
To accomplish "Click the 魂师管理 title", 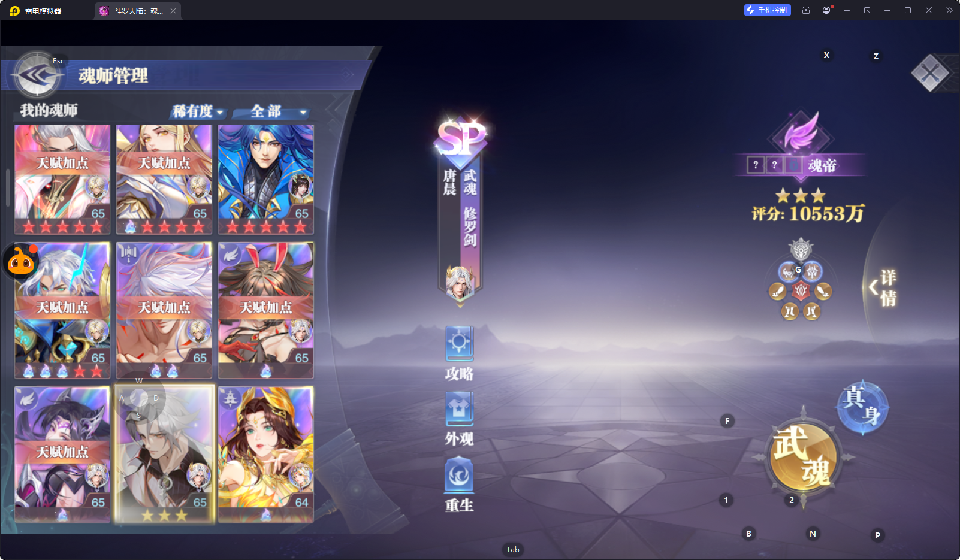I will point(113,76).
